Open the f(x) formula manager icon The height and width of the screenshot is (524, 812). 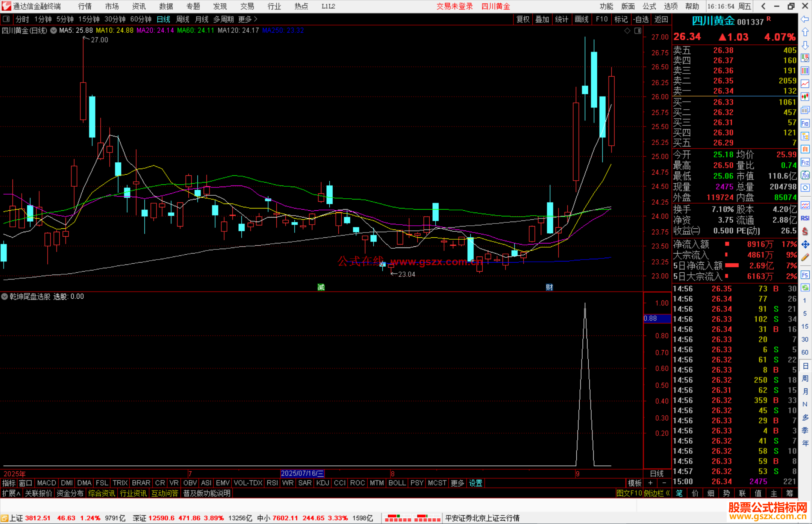tap(805, 175)
